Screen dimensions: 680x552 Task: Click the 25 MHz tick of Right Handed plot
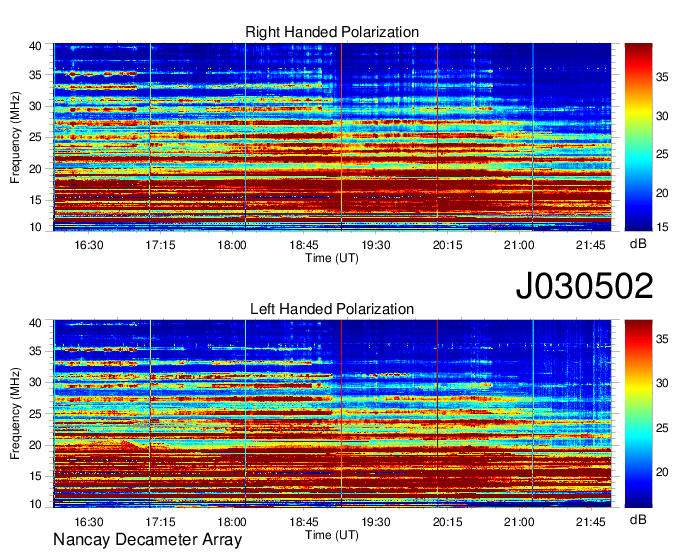pos(36,137)
